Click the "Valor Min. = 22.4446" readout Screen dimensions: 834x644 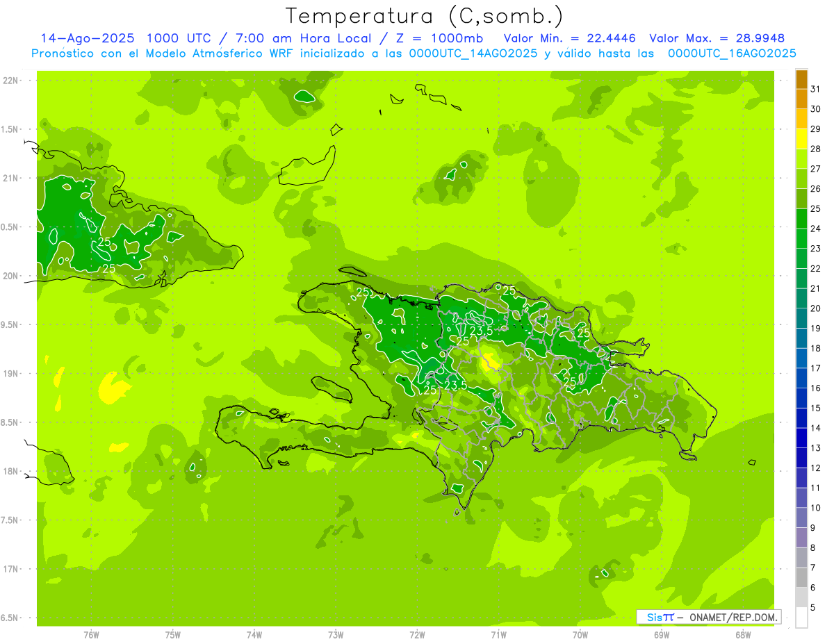[569, 38]
